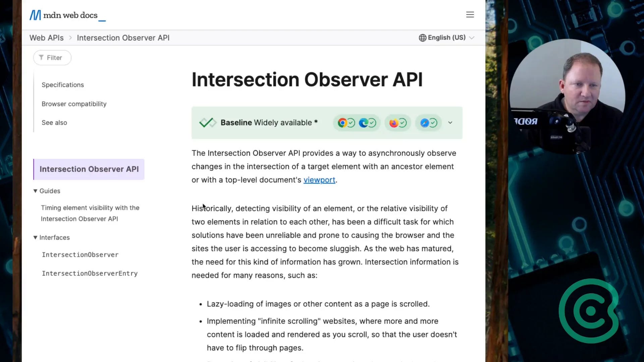644x362 pixels.
Task: Collapse the Guides section
Action: tap(36, 191)
